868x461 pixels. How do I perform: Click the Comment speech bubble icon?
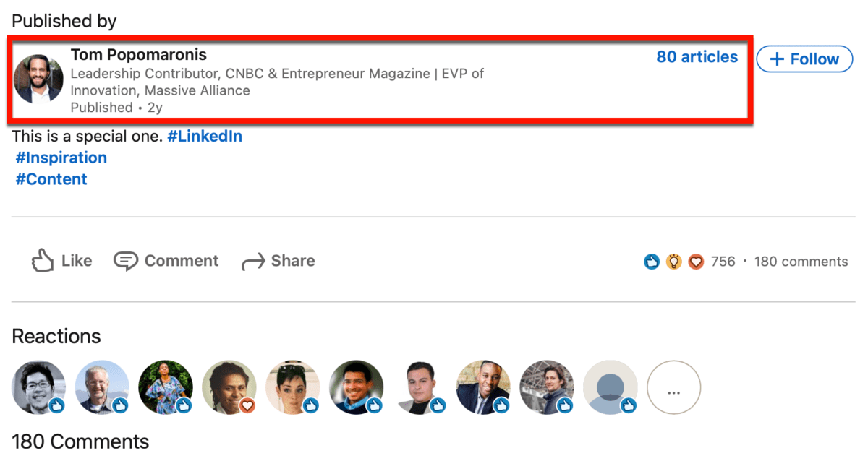pyautogui.click(x=126, y=261)
